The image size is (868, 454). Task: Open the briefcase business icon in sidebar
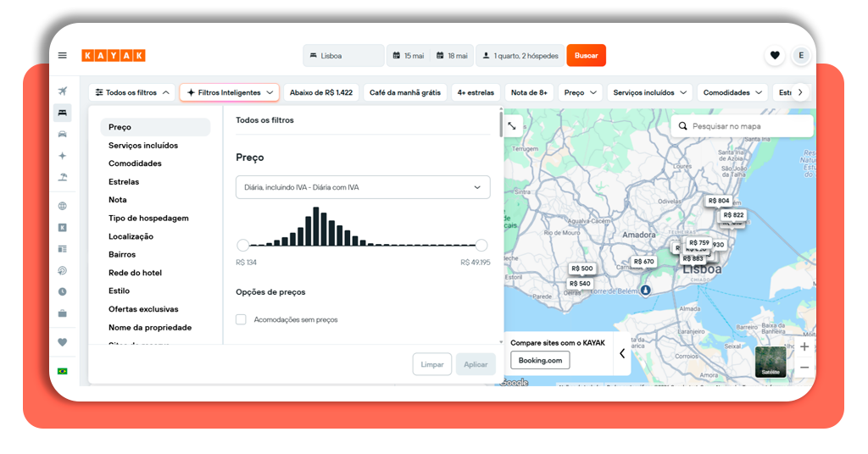(x=63, y=313)
